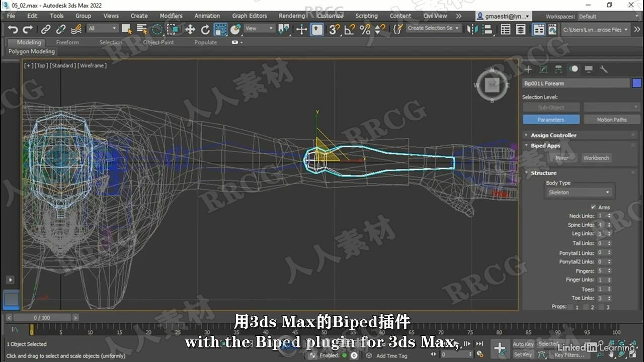Open the Curve Editor icon

pyautogui.click(x=552, y=30)
